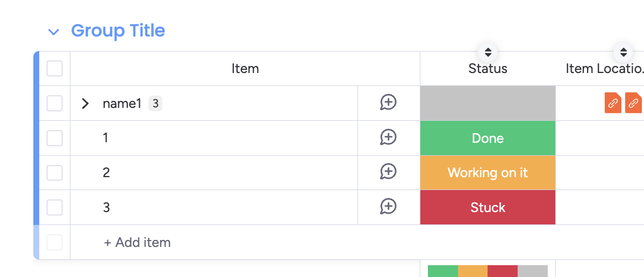Screen dimensions: 644x277
Task: Click the Status column header
Action: [488, 69]
